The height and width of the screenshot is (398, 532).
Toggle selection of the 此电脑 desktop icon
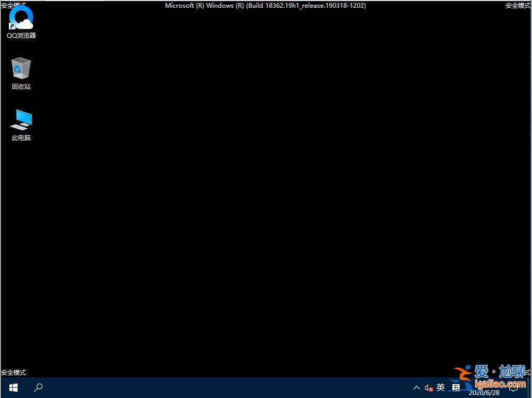[21, 119]
